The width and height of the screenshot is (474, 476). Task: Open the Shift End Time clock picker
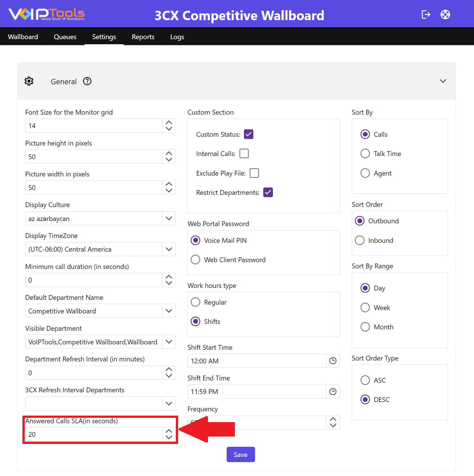pyautogui.click(x=333, y=391)
